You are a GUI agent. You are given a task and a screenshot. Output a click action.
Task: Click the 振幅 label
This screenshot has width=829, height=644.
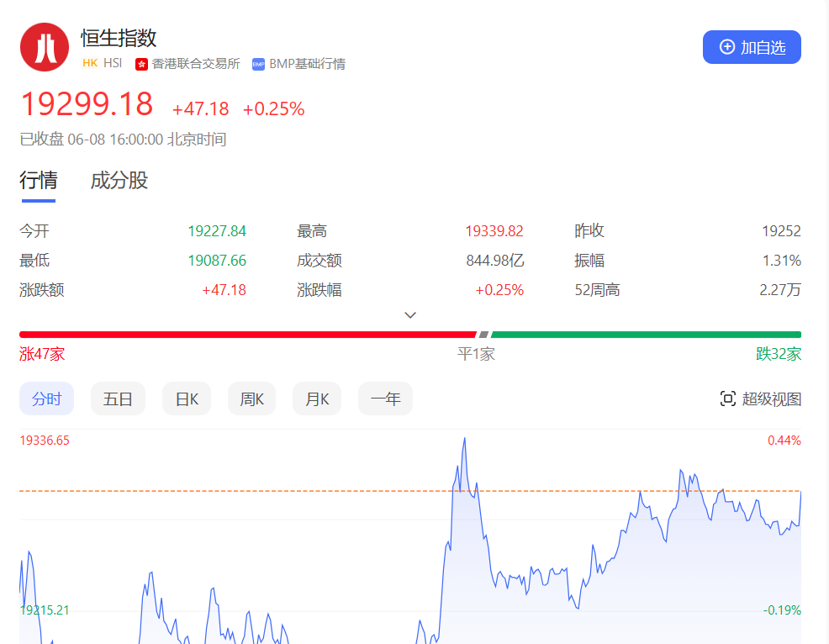pyautogui.click(x=589, y=261)
